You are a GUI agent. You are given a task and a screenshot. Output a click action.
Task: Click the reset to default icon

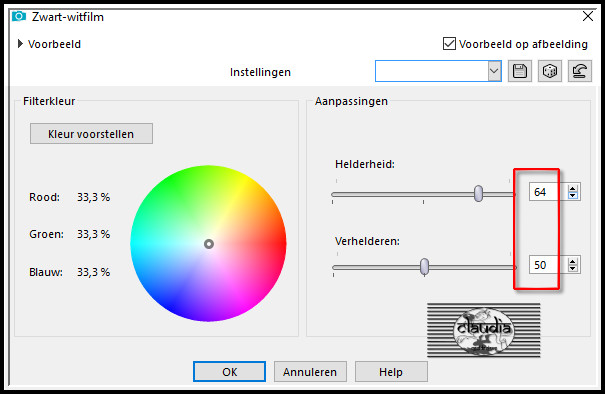pos(580,71)
